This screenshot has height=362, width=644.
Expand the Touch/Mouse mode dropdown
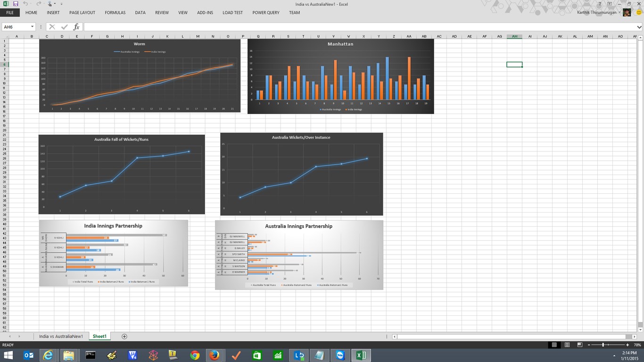click(x=56, y=4)
